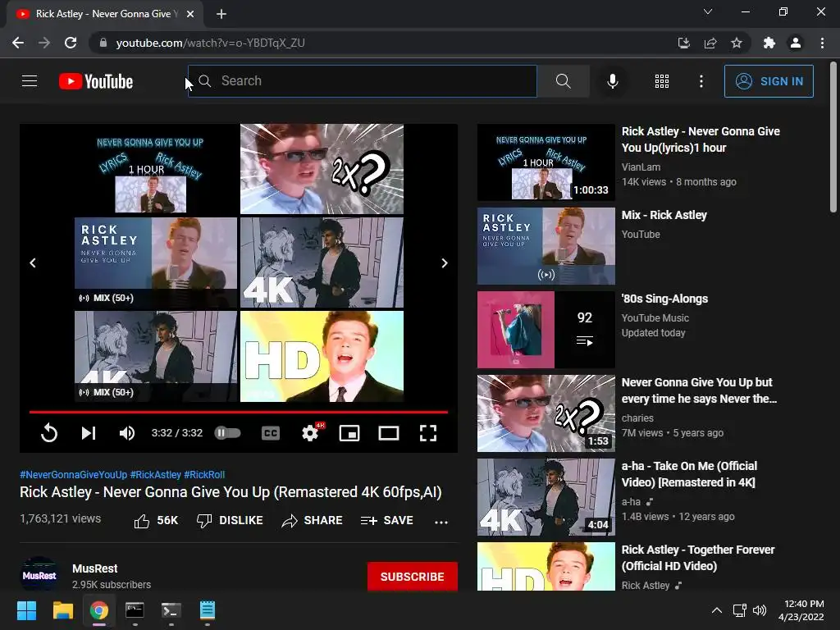Click the SHARE button
This screenshot has height=630, width=840.
(313, 520)
